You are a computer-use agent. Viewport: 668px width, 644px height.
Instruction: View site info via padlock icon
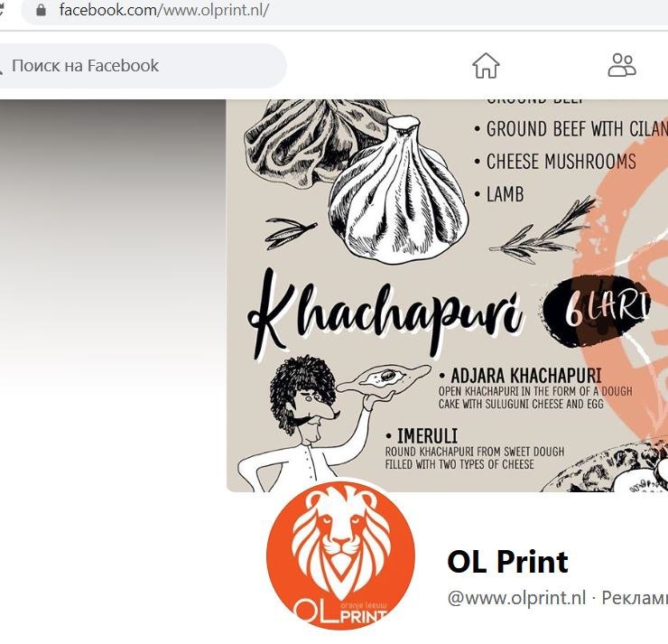[41, 10]
